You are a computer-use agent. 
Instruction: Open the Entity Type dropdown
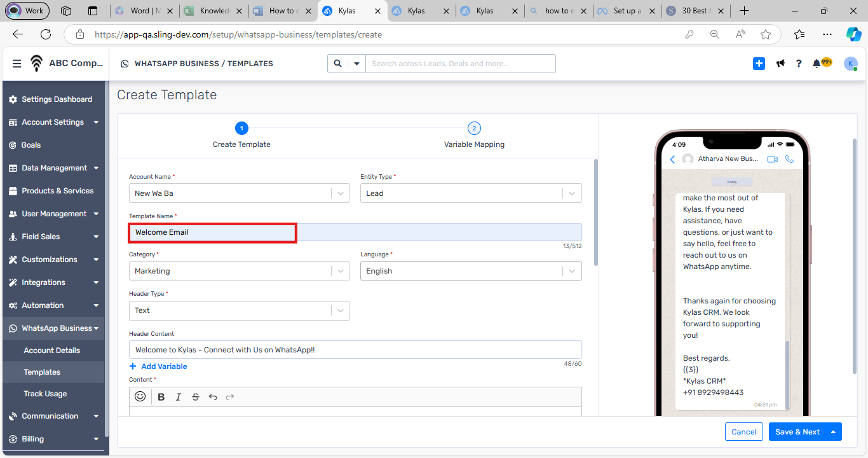coord(471,193)
